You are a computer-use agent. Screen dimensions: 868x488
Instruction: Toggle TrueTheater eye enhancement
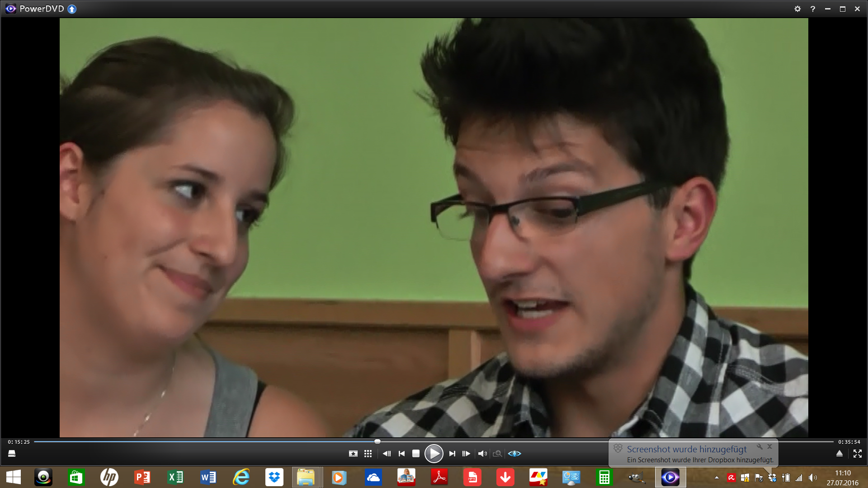514,453
